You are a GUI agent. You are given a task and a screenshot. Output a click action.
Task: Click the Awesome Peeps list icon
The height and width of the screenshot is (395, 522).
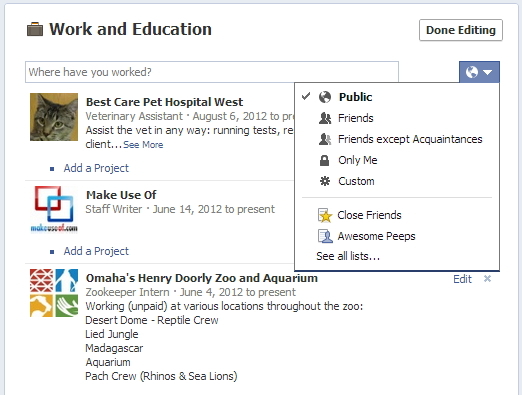coord(325,236)
